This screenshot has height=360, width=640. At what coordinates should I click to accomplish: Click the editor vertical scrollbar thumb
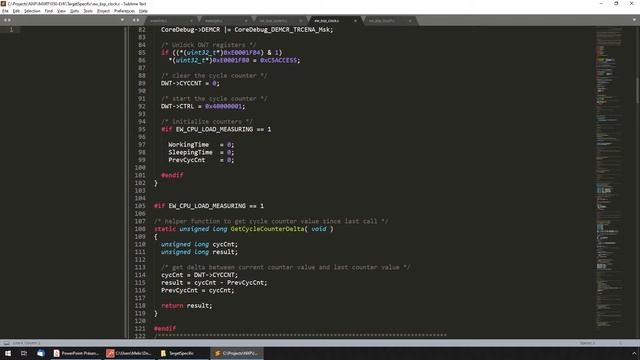(638, 90)
